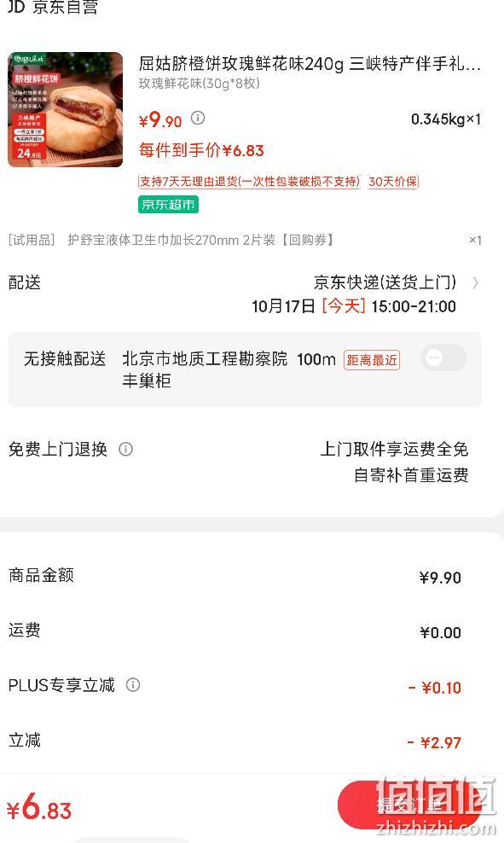Tap the 京东自营 store name header
504x843 pixels.
[66, 7]
